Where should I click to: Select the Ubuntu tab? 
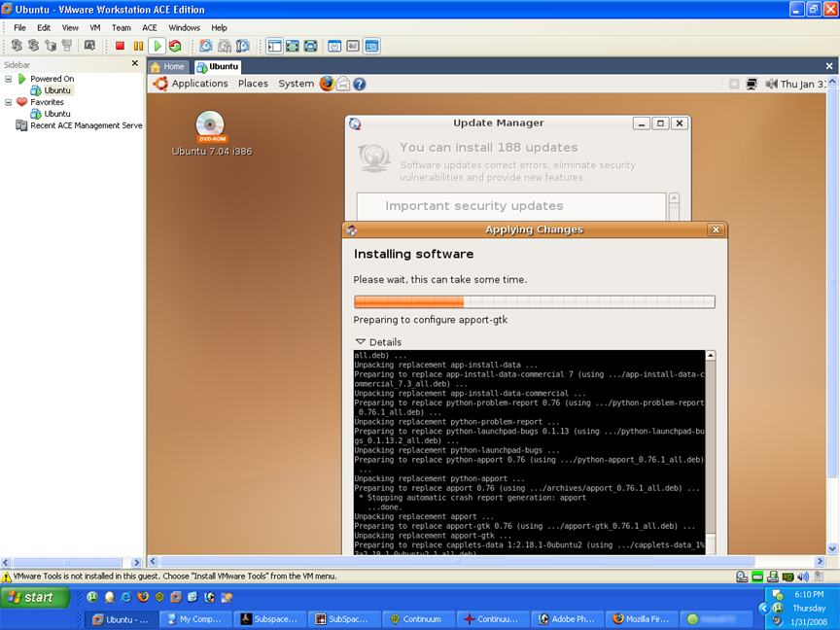[218, 66]
